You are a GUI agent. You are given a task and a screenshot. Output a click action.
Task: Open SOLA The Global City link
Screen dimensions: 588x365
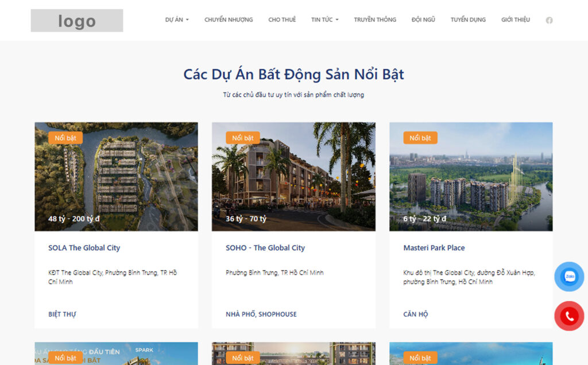pyautogui.click(x=84, y=248)
